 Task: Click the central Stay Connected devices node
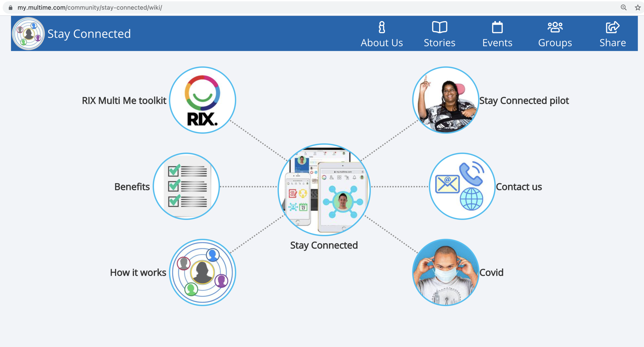coord(324,190)
